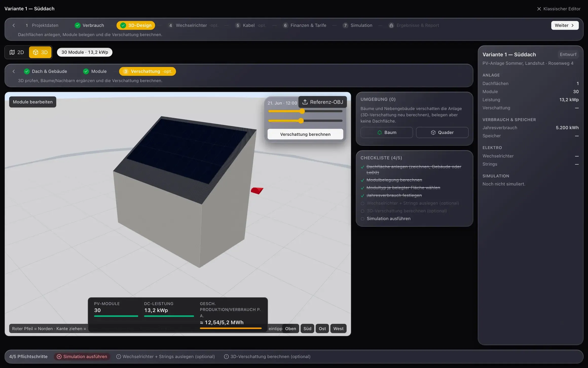Click the Entwurf status badge

[568, 55]
